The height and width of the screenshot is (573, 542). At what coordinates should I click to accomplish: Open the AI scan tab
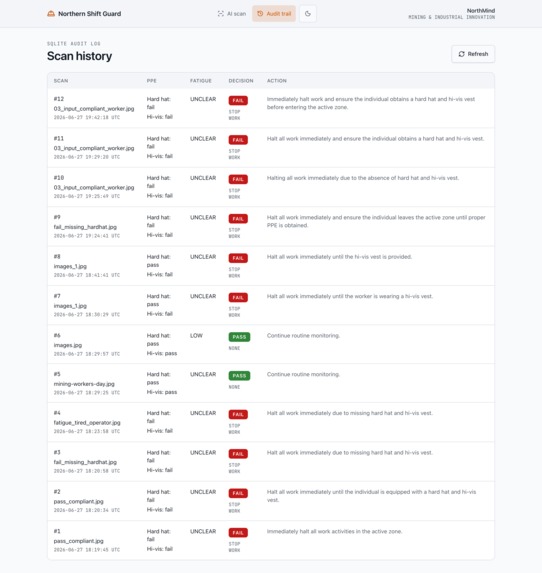[x=232, y=14]
